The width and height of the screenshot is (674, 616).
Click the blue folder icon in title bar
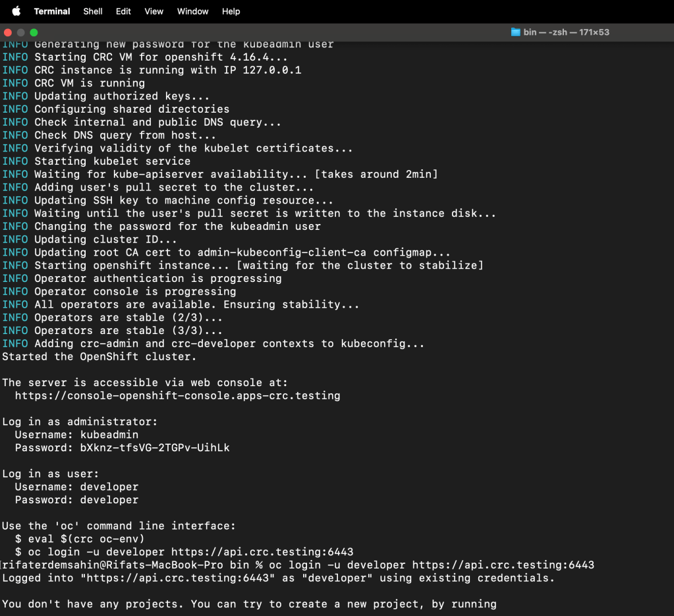click(x=515, y=32)
